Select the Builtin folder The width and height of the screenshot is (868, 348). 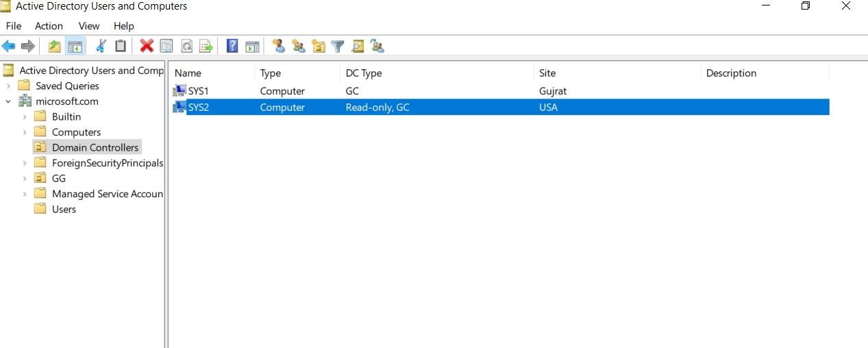click(x=66, y=117)
